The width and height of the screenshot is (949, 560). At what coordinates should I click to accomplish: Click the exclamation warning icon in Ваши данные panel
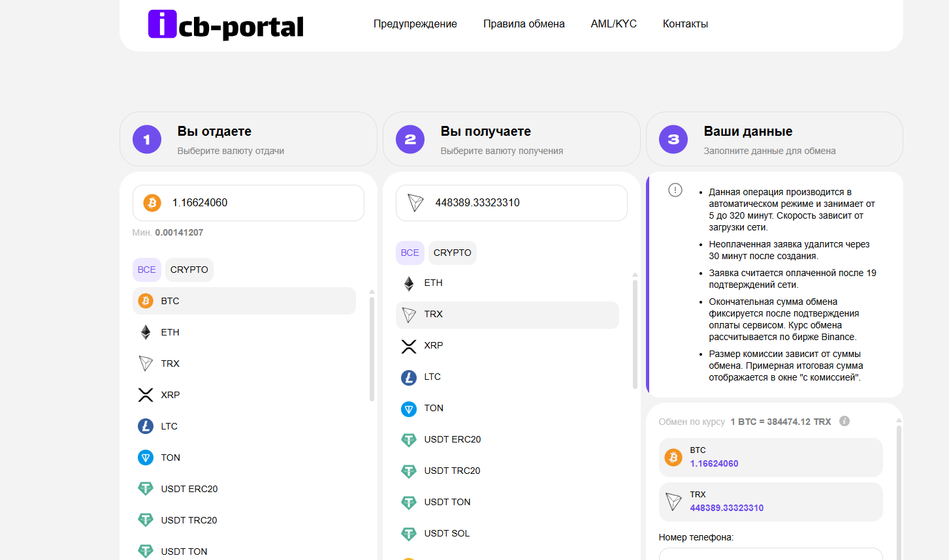point(675,190)
